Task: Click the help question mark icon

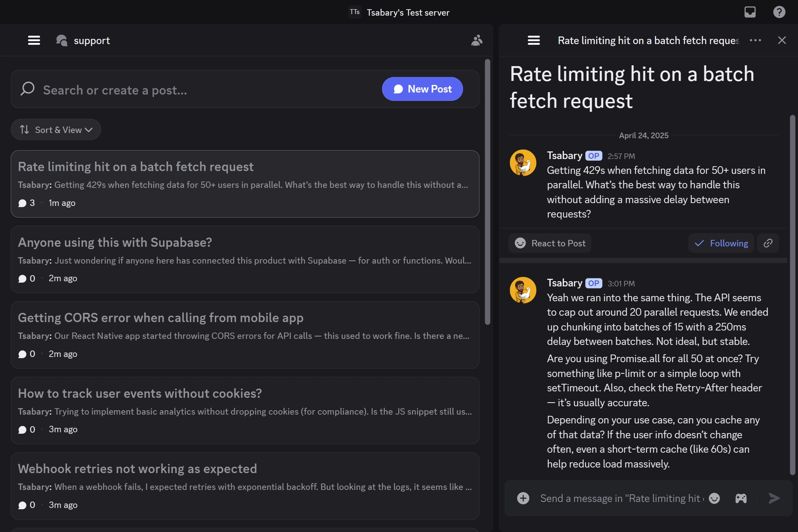Action: tap(779, 12)
